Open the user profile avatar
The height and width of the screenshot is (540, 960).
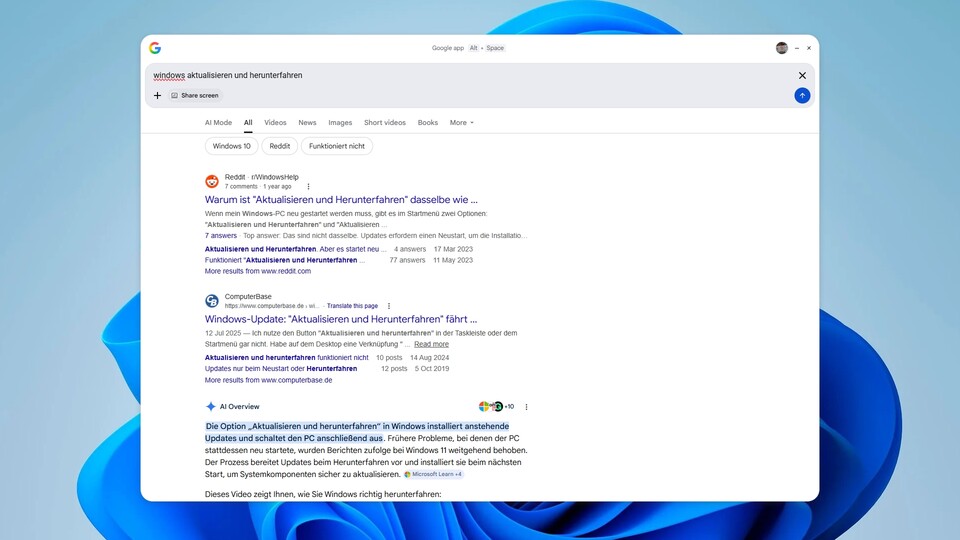[782, 48]
